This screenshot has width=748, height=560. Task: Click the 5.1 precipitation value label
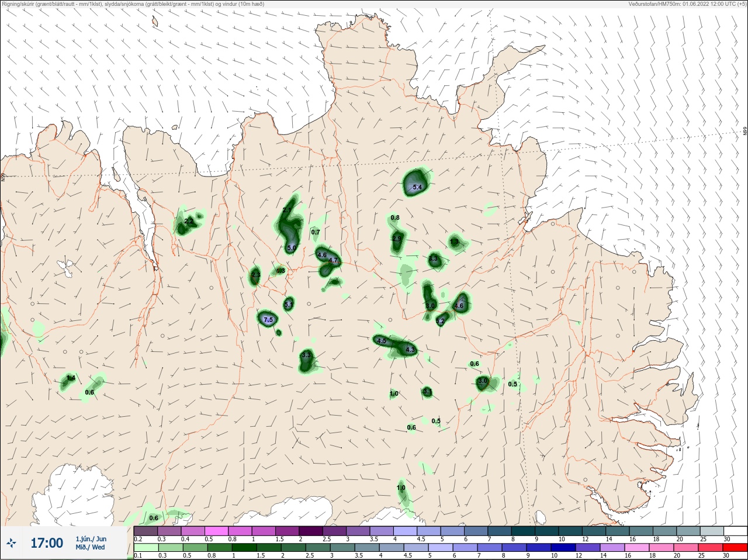click(288, 305)
